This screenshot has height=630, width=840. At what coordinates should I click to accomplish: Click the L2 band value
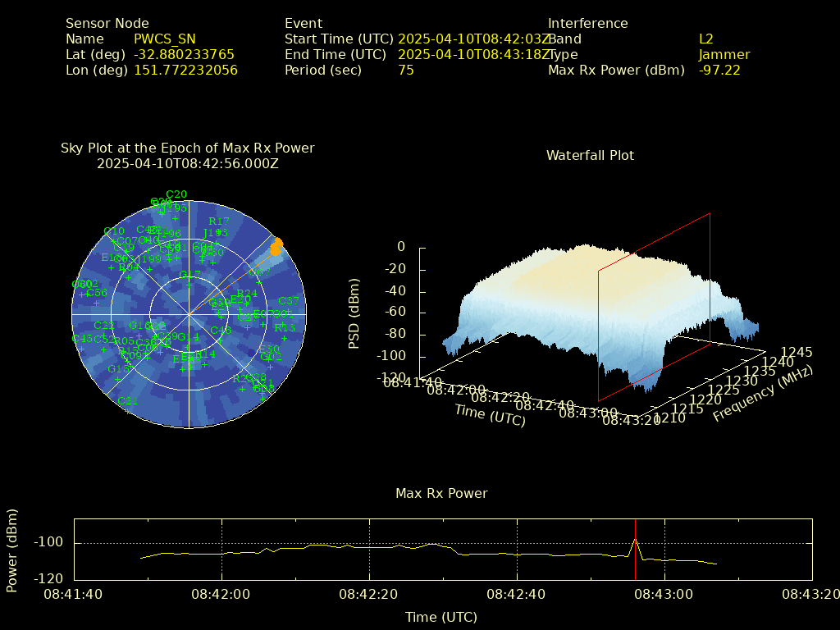tap(705, 39)
